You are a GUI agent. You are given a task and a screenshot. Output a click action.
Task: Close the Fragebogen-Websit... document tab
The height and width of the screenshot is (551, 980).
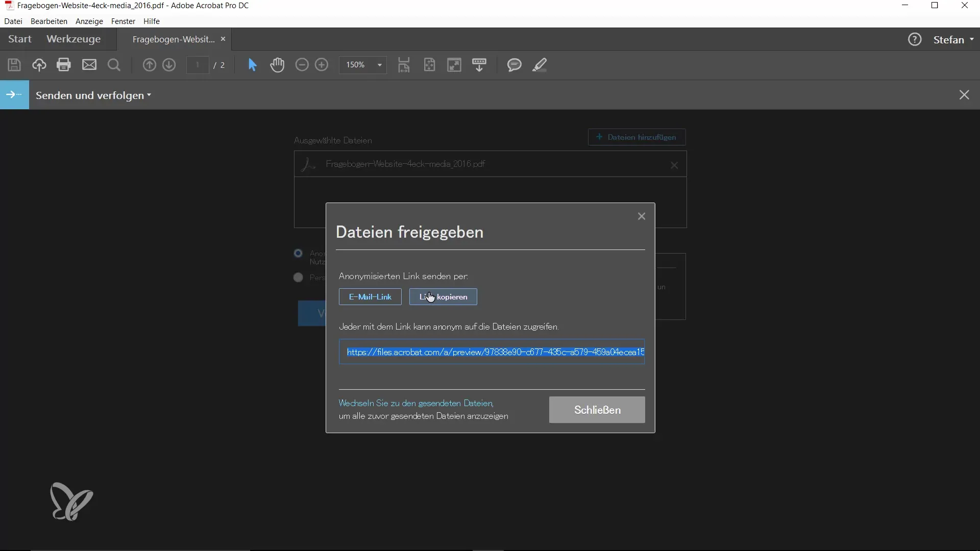(223, 39)
